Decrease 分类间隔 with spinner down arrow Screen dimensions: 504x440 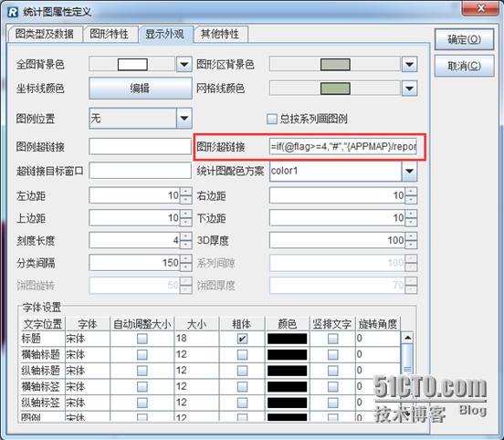coord(186,267)
